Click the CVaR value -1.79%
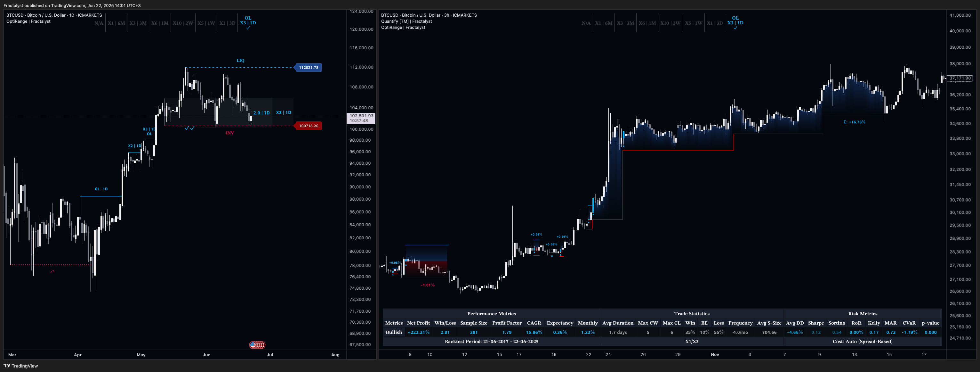The width and height of the screenshot is (980, 372). (x=909, y=332)
